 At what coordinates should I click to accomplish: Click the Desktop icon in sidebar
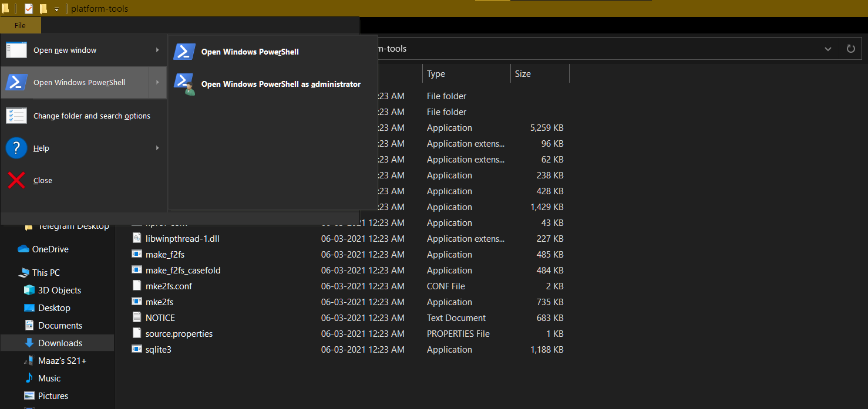(29, 308)
